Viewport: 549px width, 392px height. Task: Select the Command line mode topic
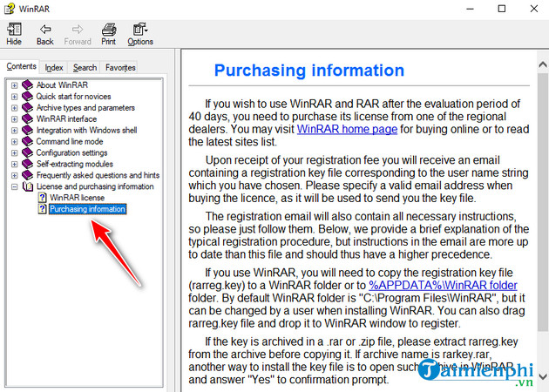(x=70, y=141)
